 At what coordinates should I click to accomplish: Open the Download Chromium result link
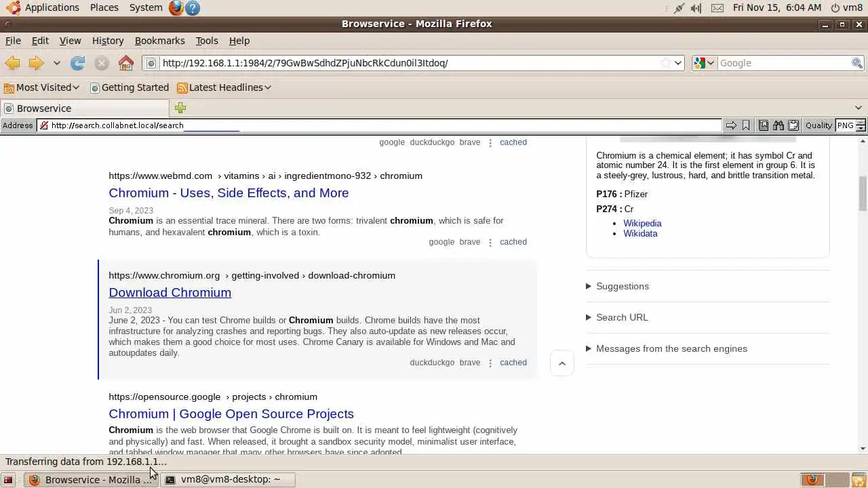(x=170, y=292)
